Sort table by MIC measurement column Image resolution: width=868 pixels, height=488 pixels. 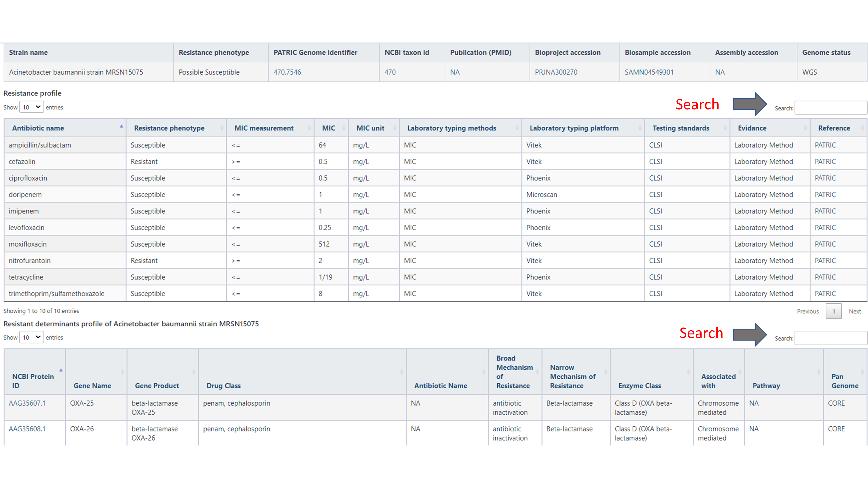pos(264,128)
